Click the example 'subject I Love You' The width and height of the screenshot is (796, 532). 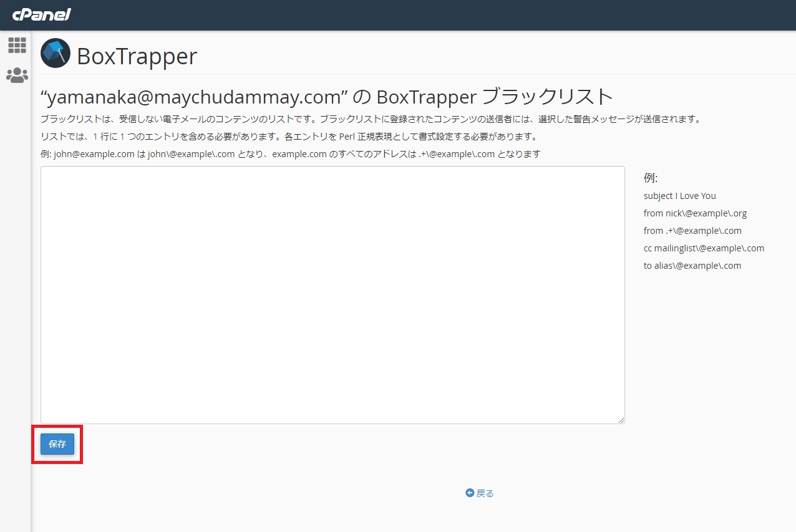tap(680, 196)
